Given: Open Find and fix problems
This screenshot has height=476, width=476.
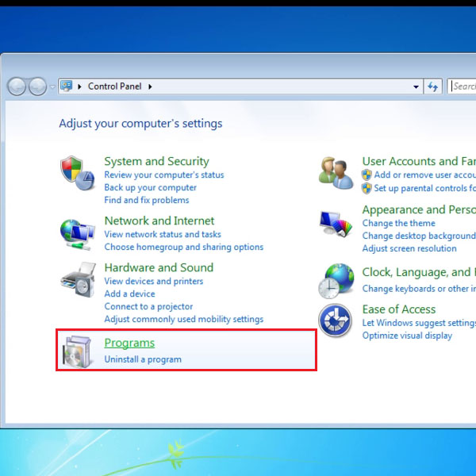Looking at the screenshot, I should [x=147, y=200].
